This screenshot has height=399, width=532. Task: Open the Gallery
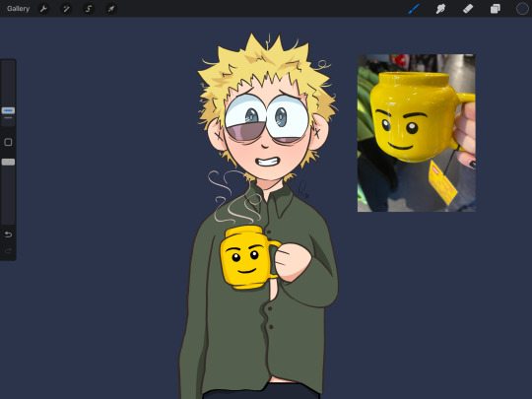(19, 9)
